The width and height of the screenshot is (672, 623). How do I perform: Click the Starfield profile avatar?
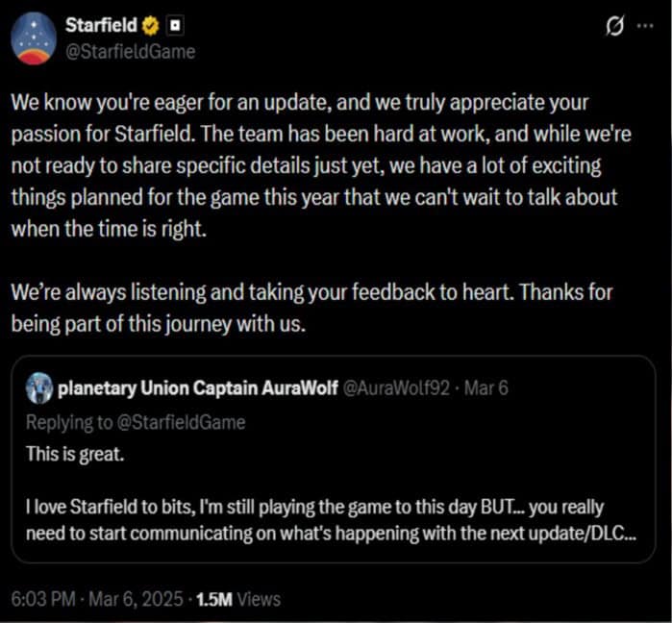tap(35, 37)
